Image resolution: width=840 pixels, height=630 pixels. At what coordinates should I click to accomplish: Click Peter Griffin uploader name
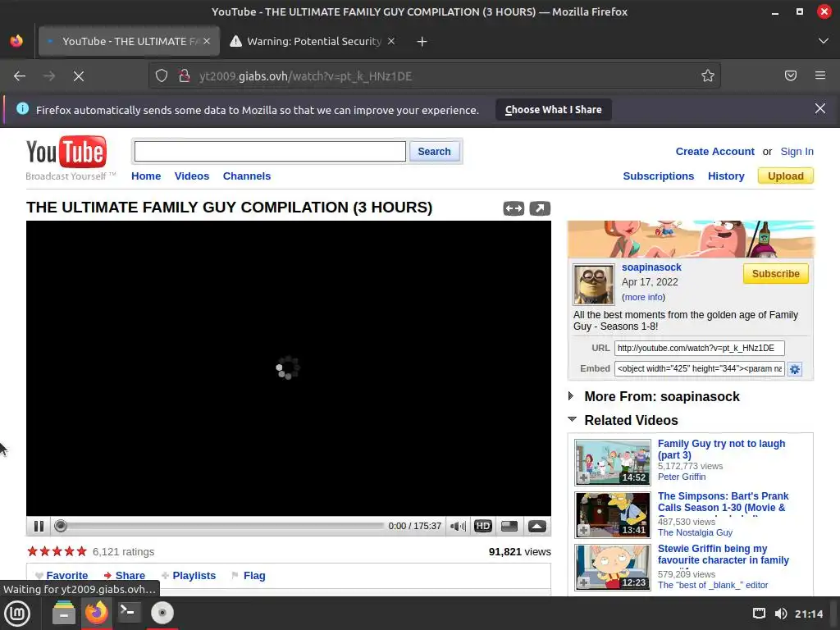coord(682,477)
